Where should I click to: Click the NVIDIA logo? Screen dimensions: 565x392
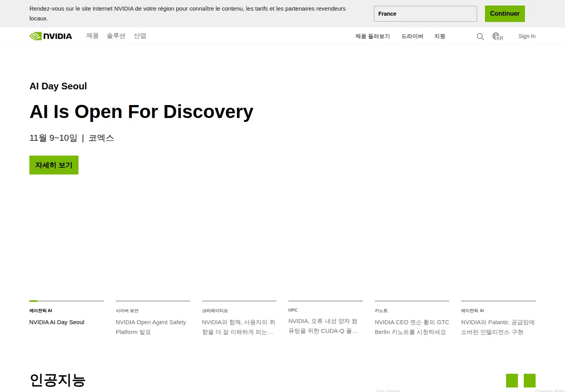click(51, 36)
